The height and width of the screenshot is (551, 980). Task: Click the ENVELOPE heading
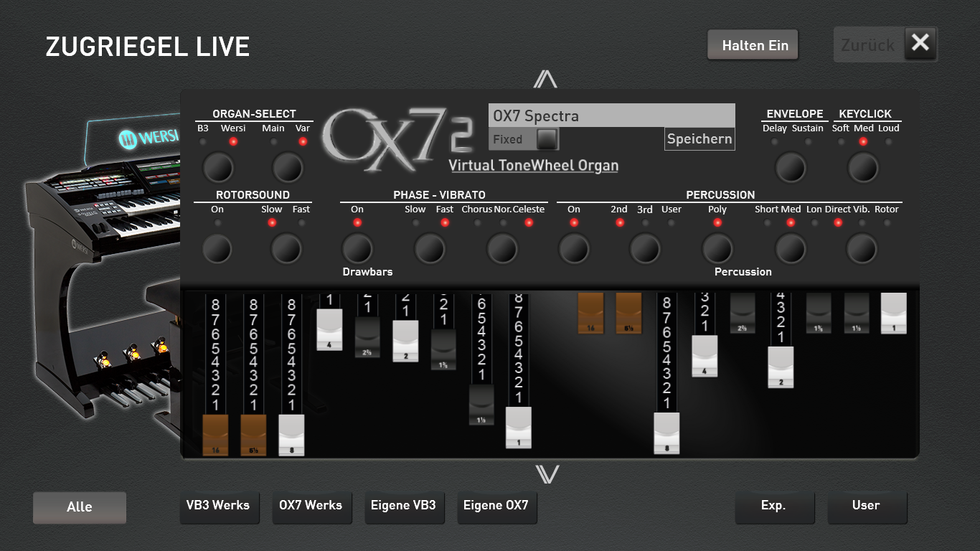(795, 113)
